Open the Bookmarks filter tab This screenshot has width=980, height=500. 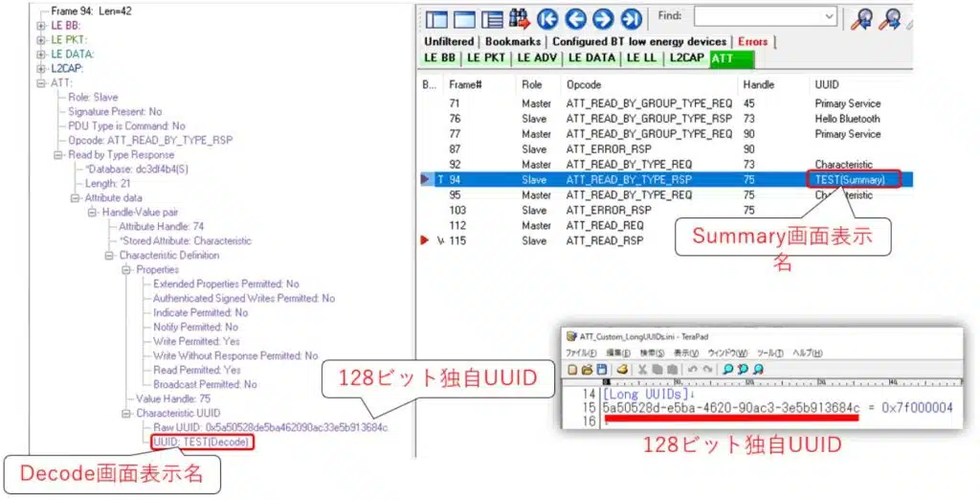(x=514, y=42)
